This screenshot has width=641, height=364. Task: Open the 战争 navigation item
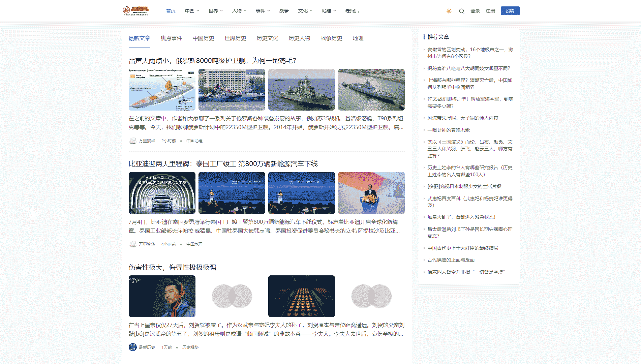(x=284, y=11)
